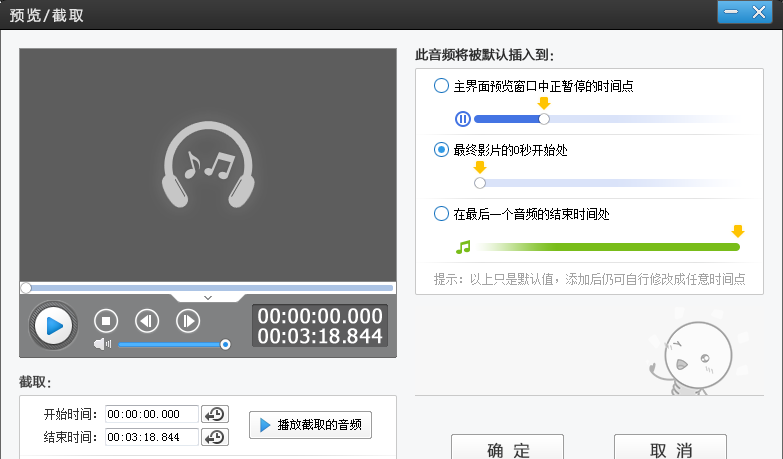Collapse the preview panel with the chevron
Image resolution: width=783 pixels, height=459 pixels.
(208, 298)
